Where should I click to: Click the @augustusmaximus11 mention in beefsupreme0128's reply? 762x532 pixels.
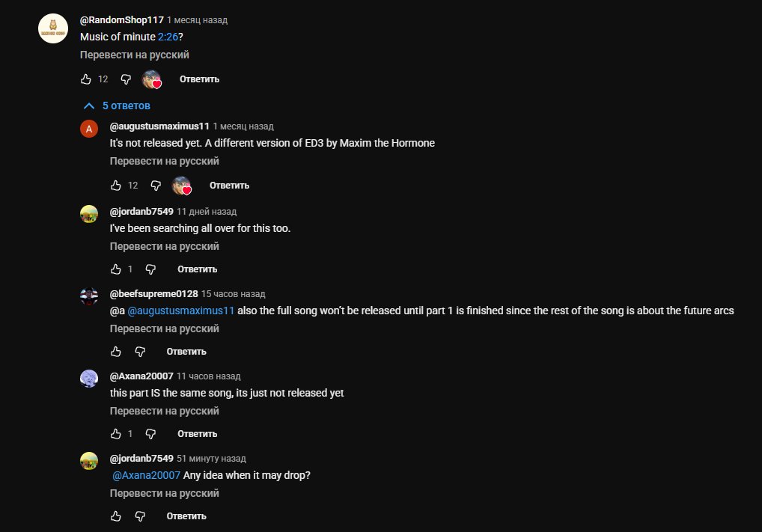click(x=181, y=311)
